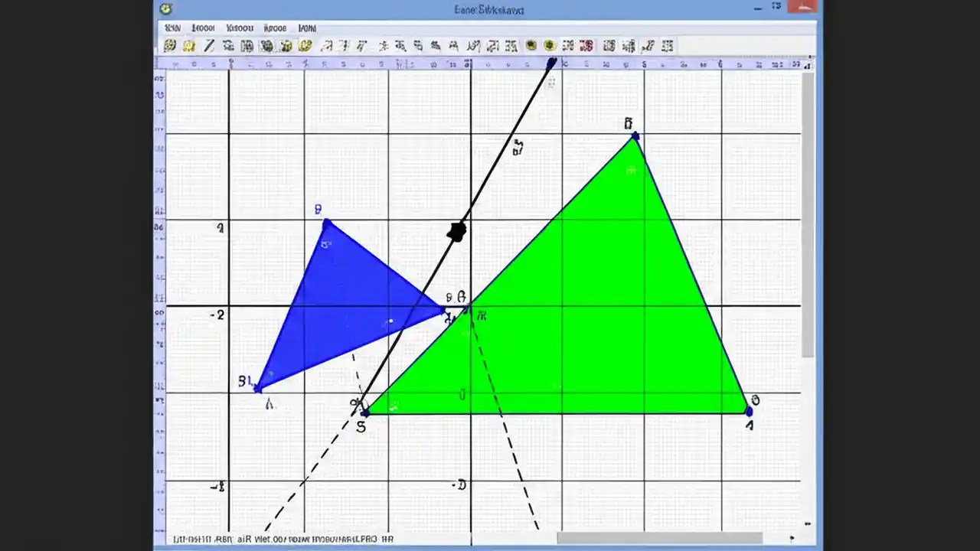Open the leftmost menu in the menu bar
Viewport: 980px width, 551px height.
click(x=172, y=28)
